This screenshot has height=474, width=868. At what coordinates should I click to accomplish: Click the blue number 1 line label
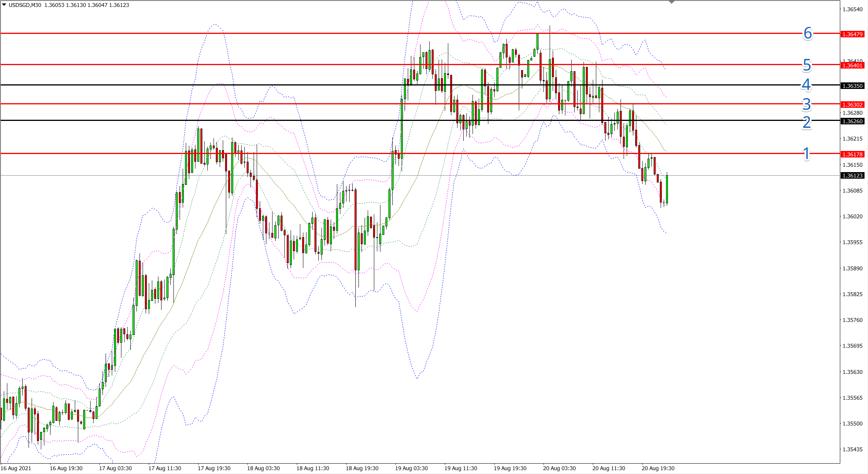coord(806,154)
